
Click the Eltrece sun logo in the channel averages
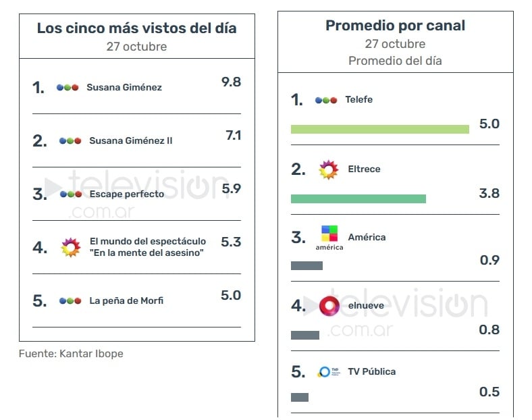(x=328, y=169)
